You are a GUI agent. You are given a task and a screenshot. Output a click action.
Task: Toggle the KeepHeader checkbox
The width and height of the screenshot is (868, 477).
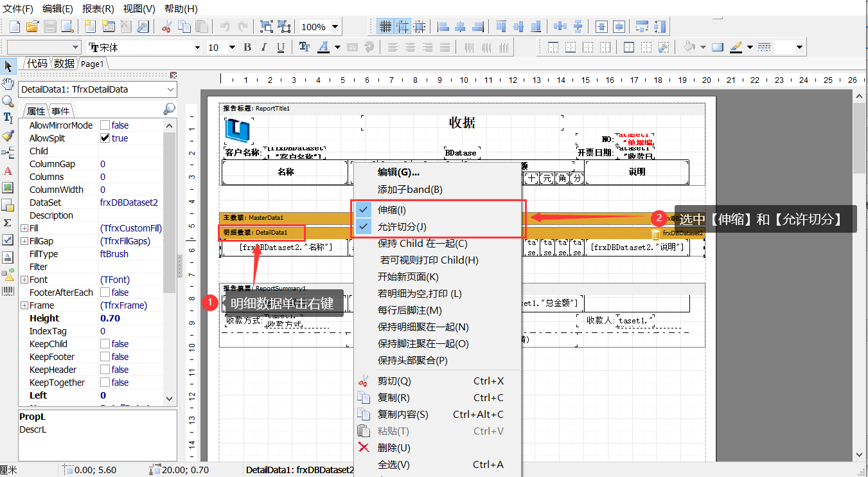tap(105, 370)
